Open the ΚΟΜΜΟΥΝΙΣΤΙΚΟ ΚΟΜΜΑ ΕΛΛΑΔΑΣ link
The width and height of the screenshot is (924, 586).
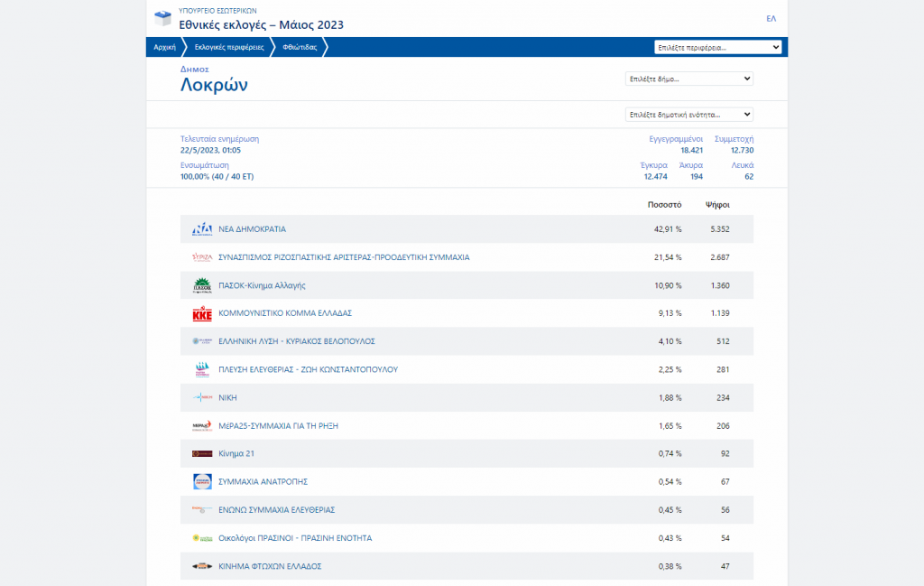click(x=285, y=313)
